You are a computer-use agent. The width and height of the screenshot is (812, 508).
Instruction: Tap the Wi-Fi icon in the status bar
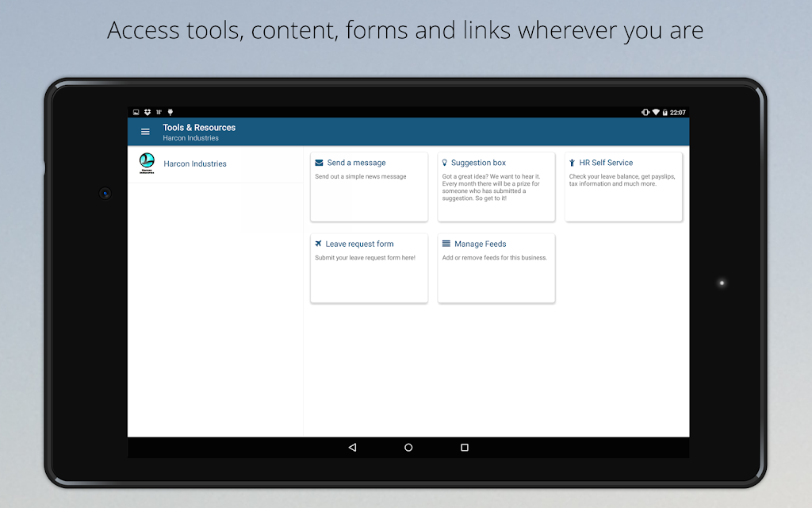point(655,113)
